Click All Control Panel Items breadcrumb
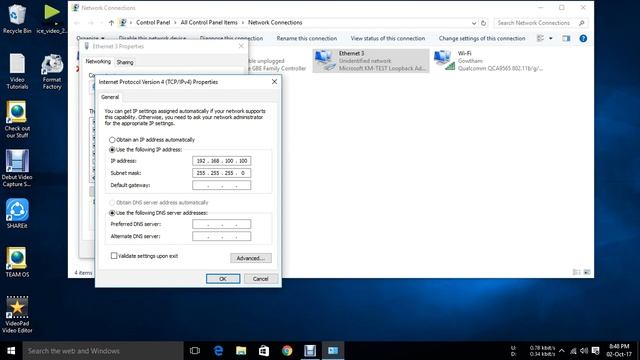Image resolution: width=640 pixels, height=360 pixels. [209, 22]
